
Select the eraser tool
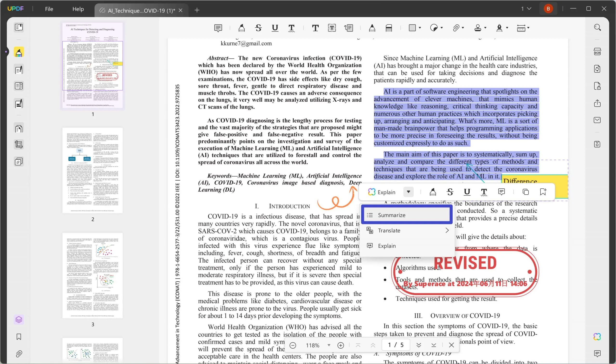[389, 28]
